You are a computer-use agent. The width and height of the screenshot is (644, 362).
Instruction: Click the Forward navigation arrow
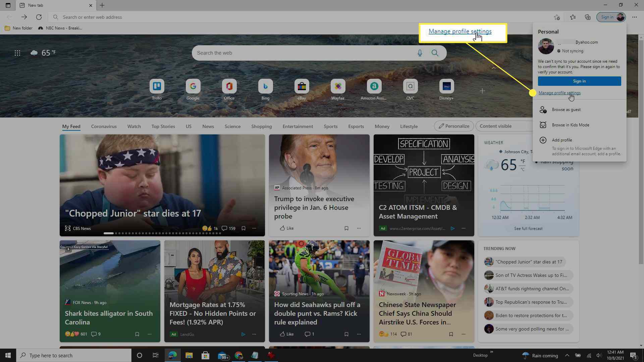(24, 17)
